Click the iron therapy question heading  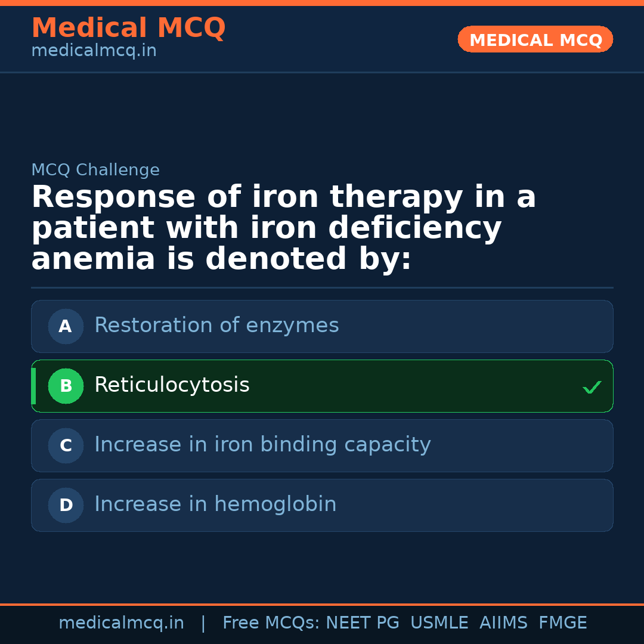(x=283, y=228)
